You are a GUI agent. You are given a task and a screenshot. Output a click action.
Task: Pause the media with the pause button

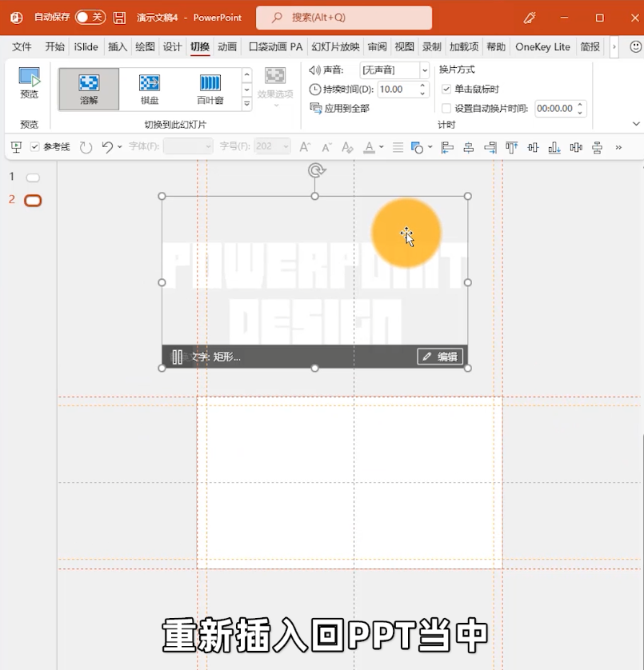coord(178,357)
